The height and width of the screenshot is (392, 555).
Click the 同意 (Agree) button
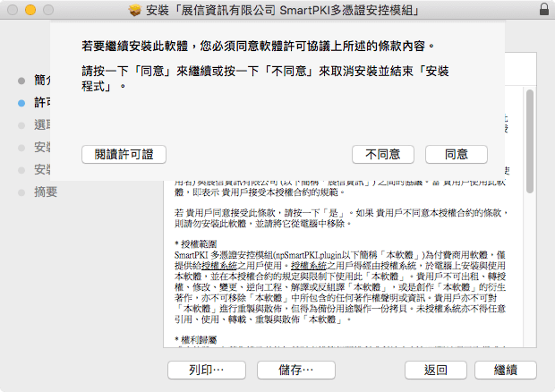[x=457, y=154]
